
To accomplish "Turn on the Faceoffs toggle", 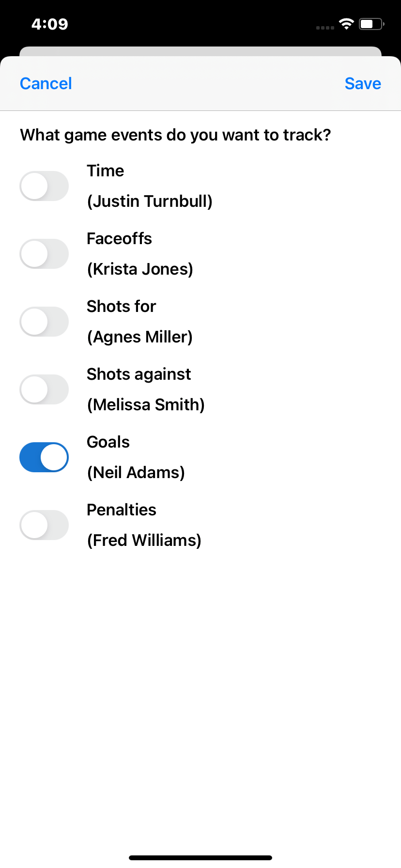I will (x=44, y=254).
